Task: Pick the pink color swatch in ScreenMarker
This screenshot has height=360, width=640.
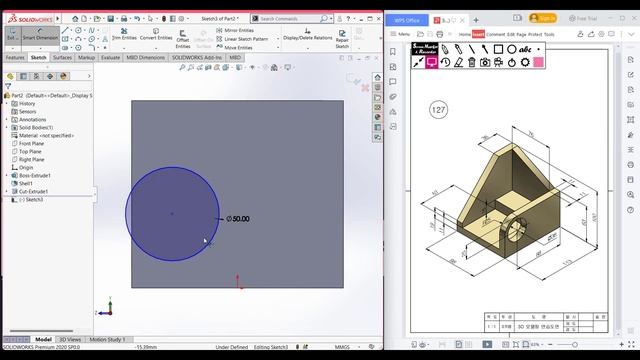Action: (538, 62)
